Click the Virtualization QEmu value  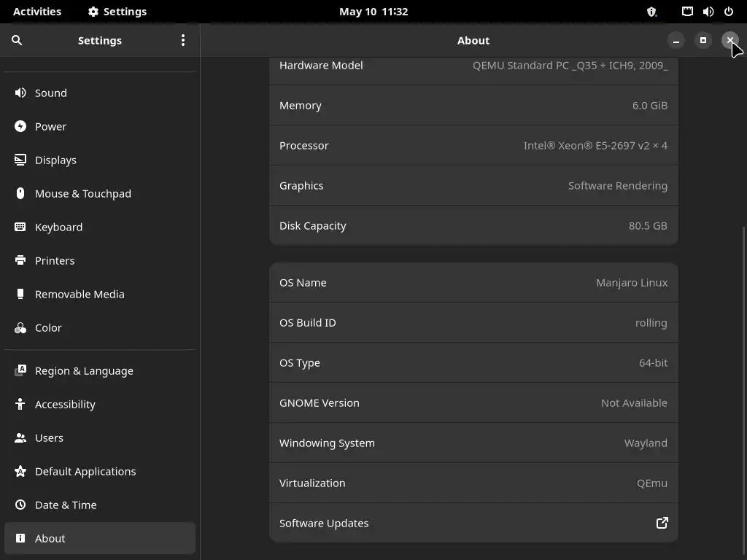tap(651, 483)
